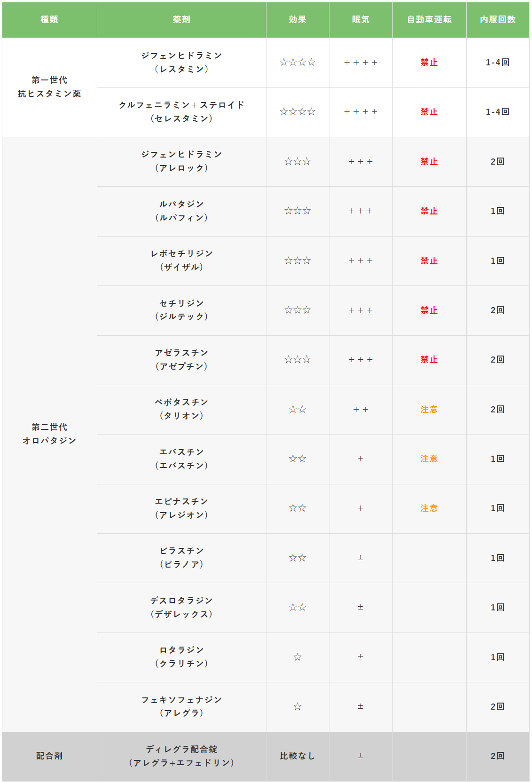Select the 眠気 header cell

[361, 20]
